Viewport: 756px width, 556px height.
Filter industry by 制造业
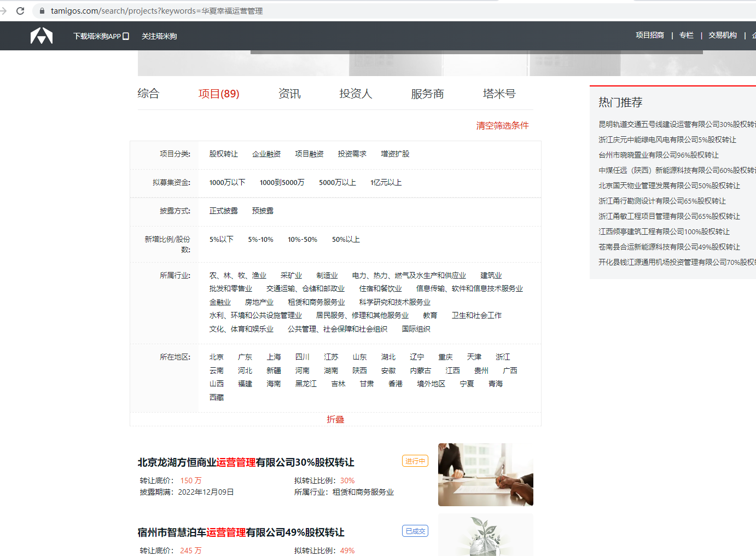[327, 275]
